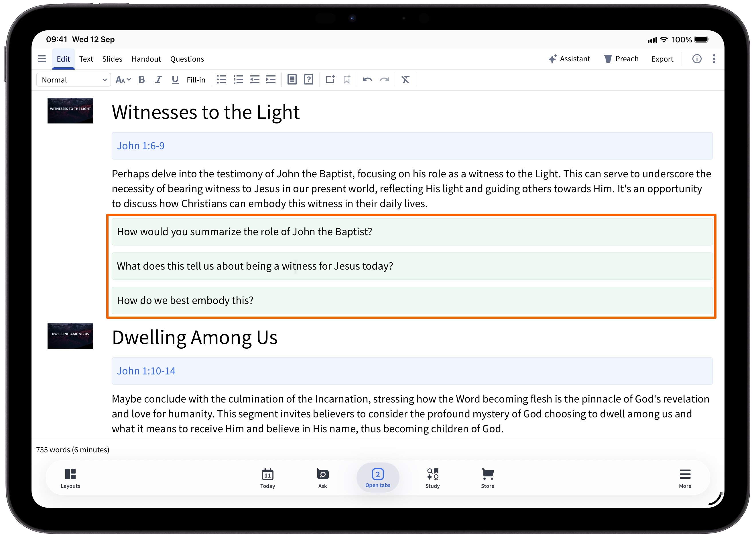756x538 pixels.
Task: Open the Study tools
Action: pos(432,478)
